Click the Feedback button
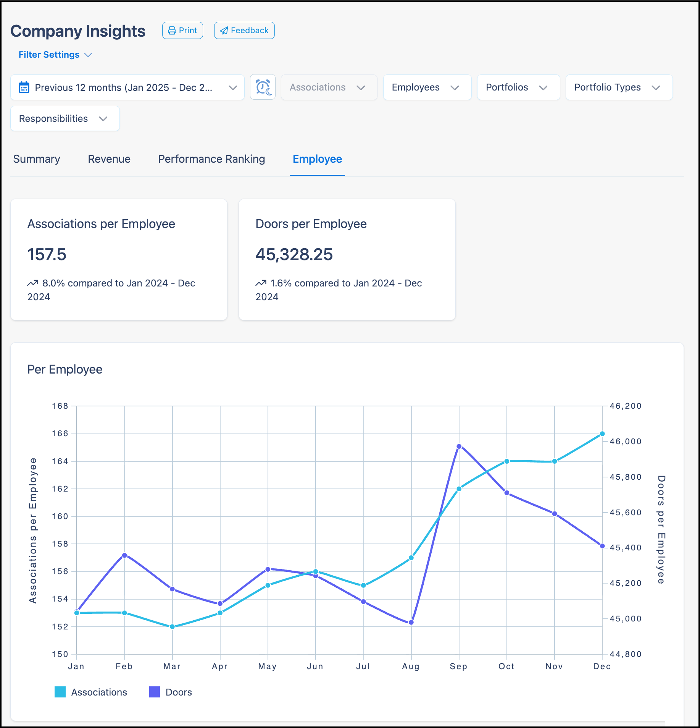 coord(244,30)
